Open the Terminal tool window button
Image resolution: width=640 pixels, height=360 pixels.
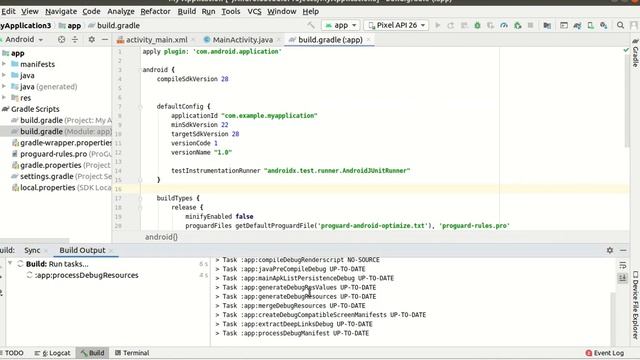pyautogui.click(x=132, y=353)
